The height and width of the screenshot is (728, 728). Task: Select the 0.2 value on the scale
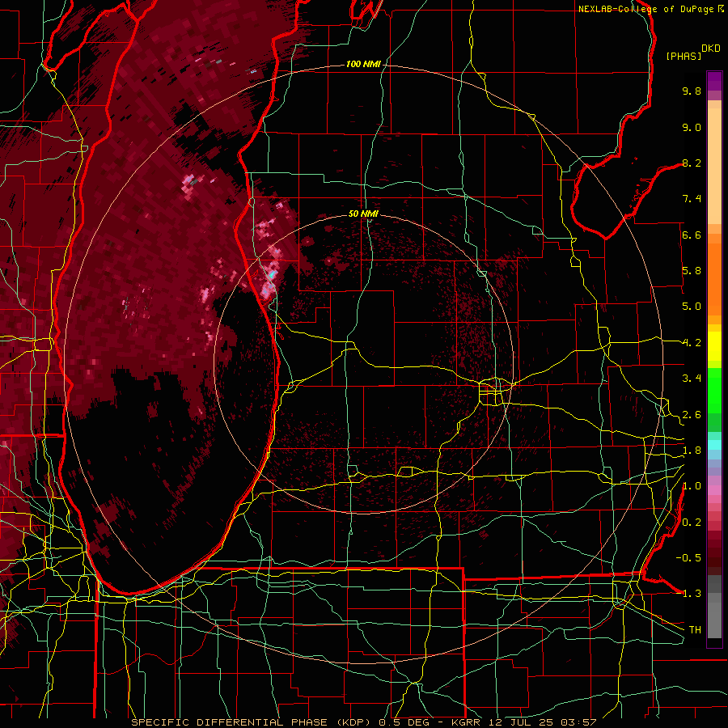pyautogui.click(x=692, y=523)
